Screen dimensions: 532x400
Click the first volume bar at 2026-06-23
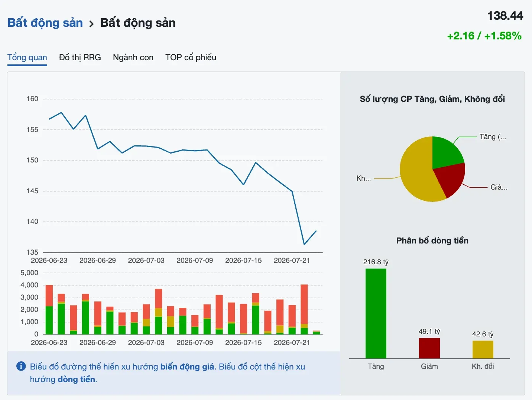[x=49, y=310]
